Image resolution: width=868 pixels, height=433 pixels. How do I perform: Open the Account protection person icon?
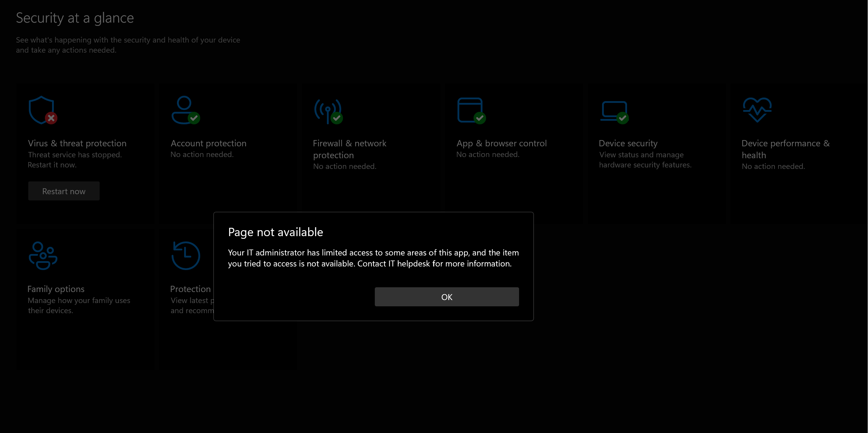185,110
